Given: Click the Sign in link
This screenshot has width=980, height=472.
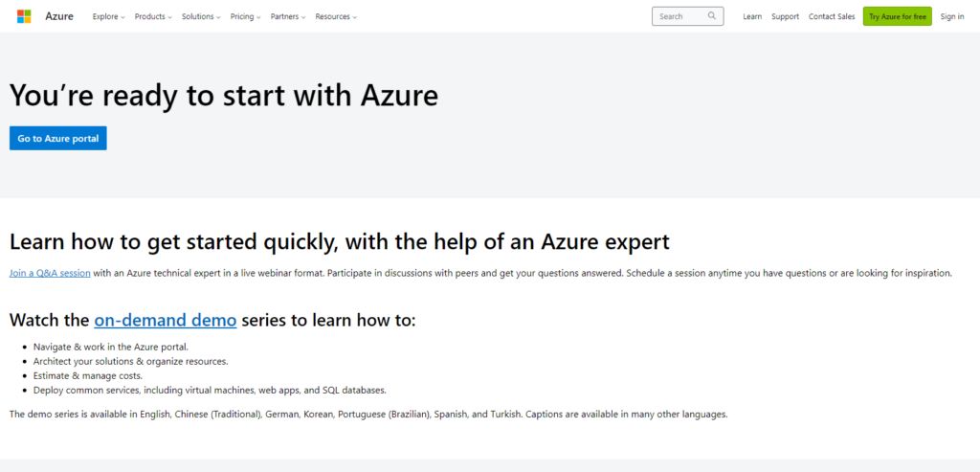Looking at the screenshot, I should pos(952,16).
